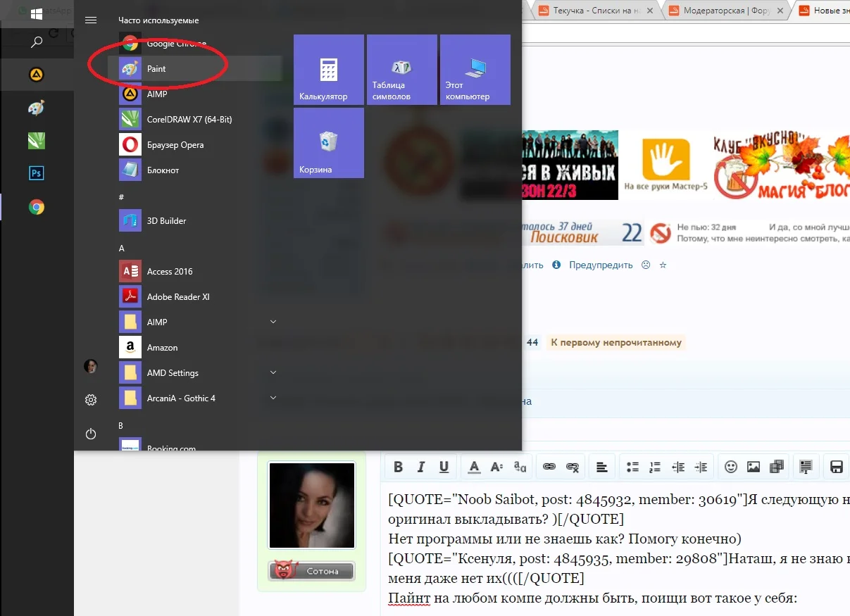Insert a smiley into the post editor
Image resolution: width=850 pixels, height=616 pixels.
tap(730, 466)
